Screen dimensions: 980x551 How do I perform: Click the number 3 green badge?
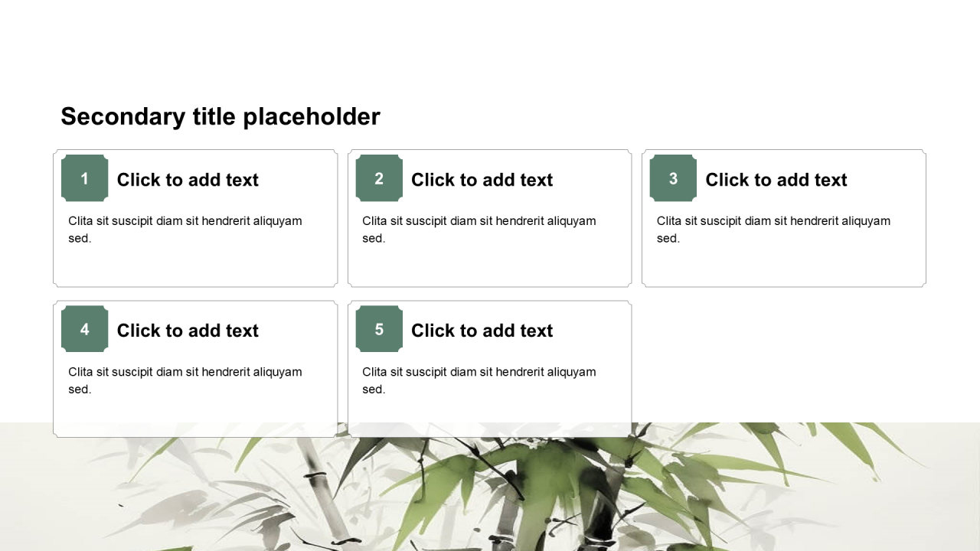pyautogui.click(x=673, y=178)
